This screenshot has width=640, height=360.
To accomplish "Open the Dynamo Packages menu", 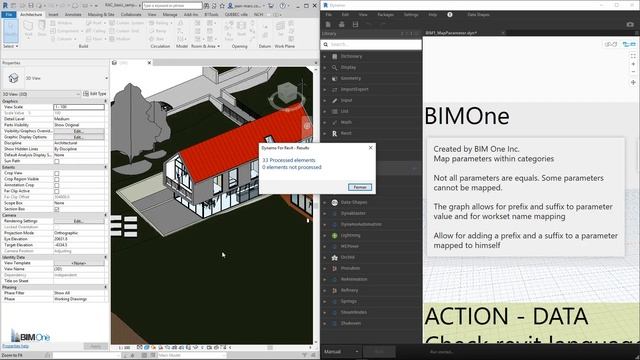I will [385, 14].
